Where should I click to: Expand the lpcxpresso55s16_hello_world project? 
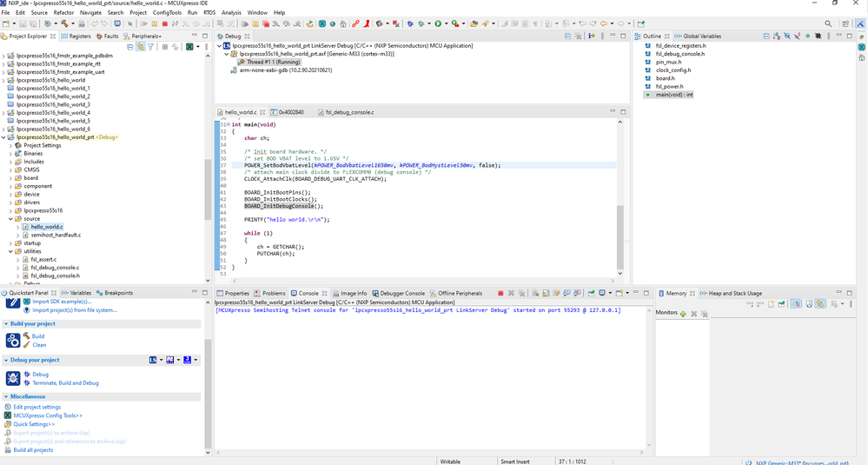3,80
